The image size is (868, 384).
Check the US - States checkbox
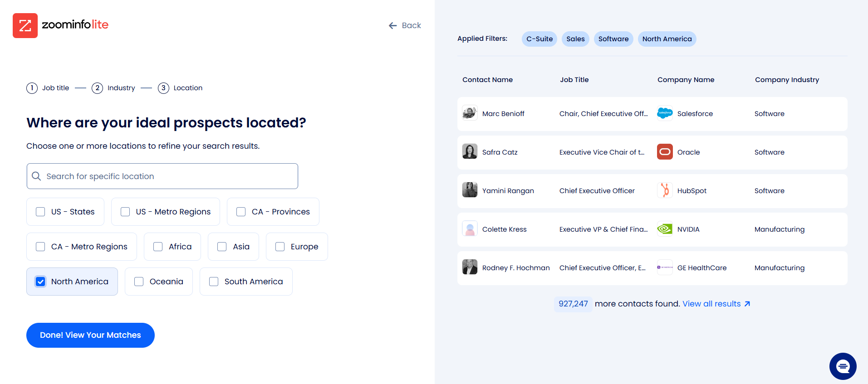[40, 212]
